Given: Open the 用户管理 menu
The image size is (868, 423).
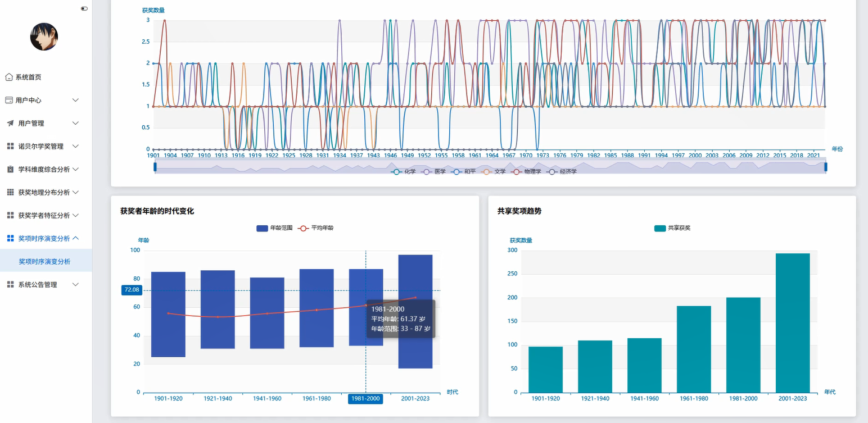Looking at the screenshot, I should click(x=46, y=123).
